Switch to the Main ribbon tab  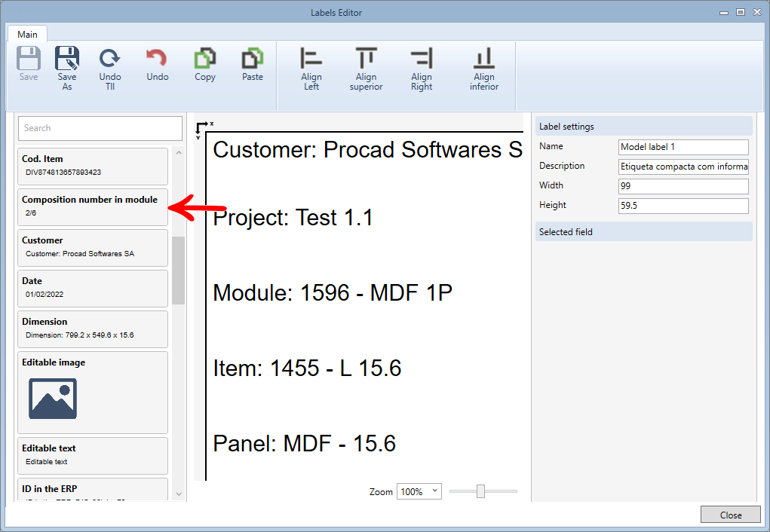[x=27, y=35]
